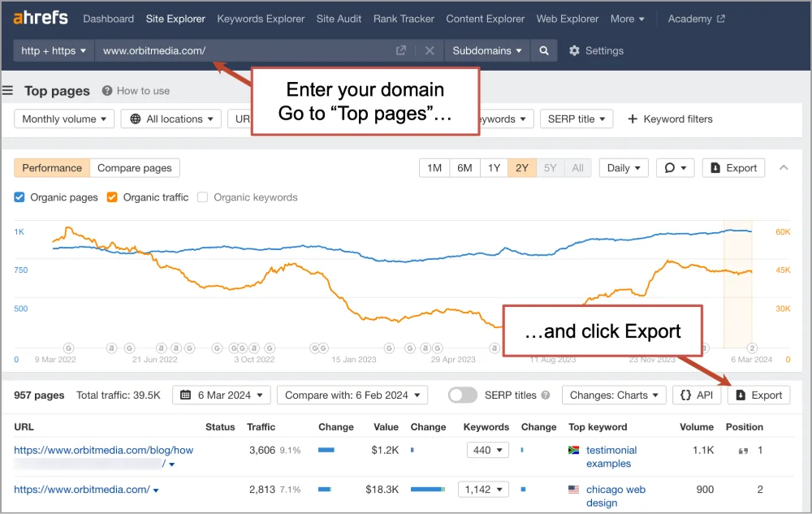Click the magnifier search button
This screenshot has width=812, height=514.
pos(544,50)
